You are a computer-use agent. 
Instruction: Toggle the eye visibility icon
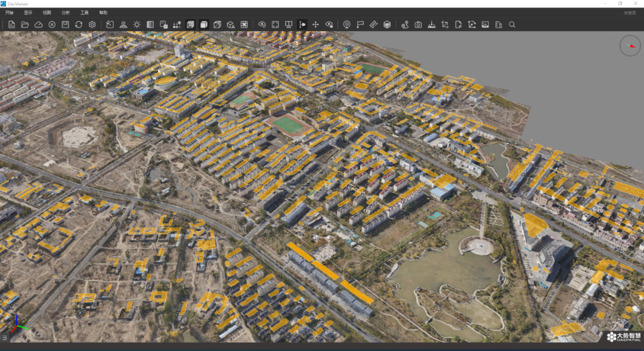[x=262, y=24]
